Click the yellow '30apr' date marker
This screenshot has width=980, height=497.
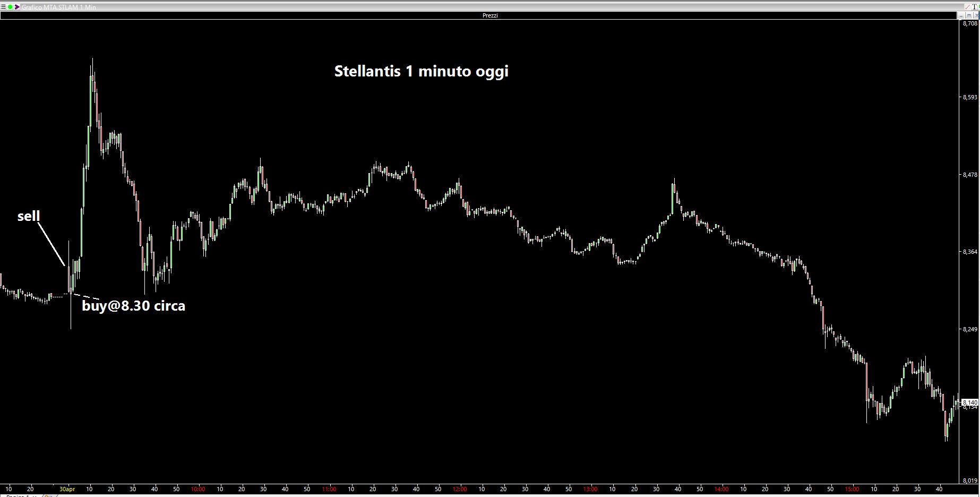(x=67, y=489)
